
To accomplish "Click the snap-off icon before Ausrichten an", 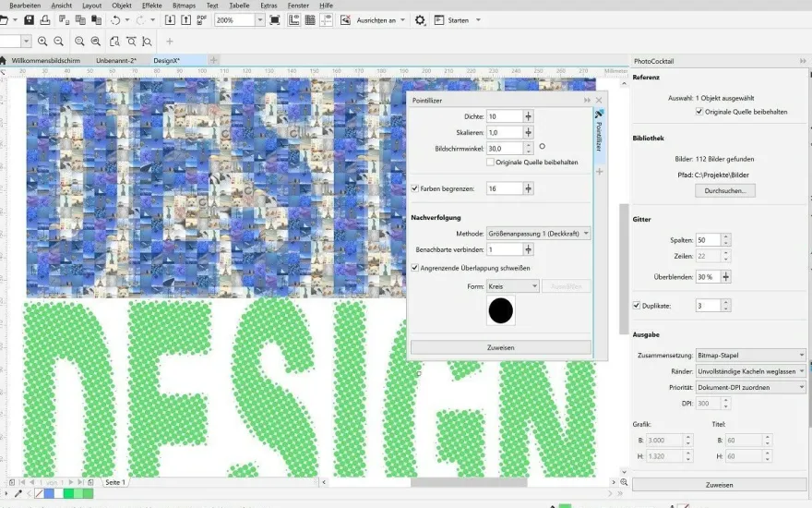I will [x=345, y=20].
